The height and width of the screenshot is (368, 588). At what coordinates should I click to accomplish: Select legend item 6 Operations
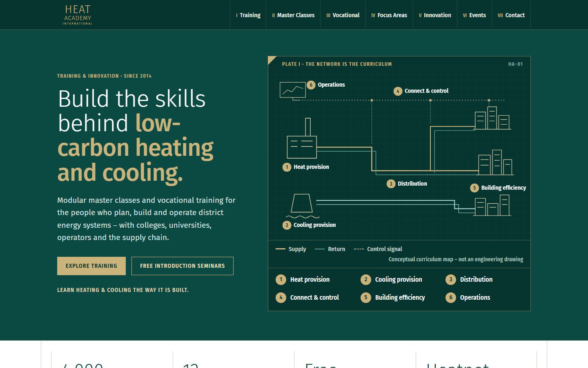coord(468,297)
